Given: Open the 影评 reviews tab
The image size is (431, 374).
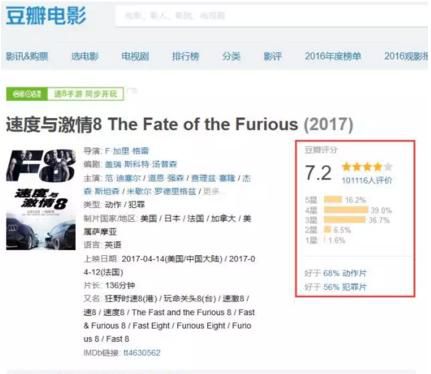Looking at the screenshot, I should pyautogui.click(x=273, y=56).
